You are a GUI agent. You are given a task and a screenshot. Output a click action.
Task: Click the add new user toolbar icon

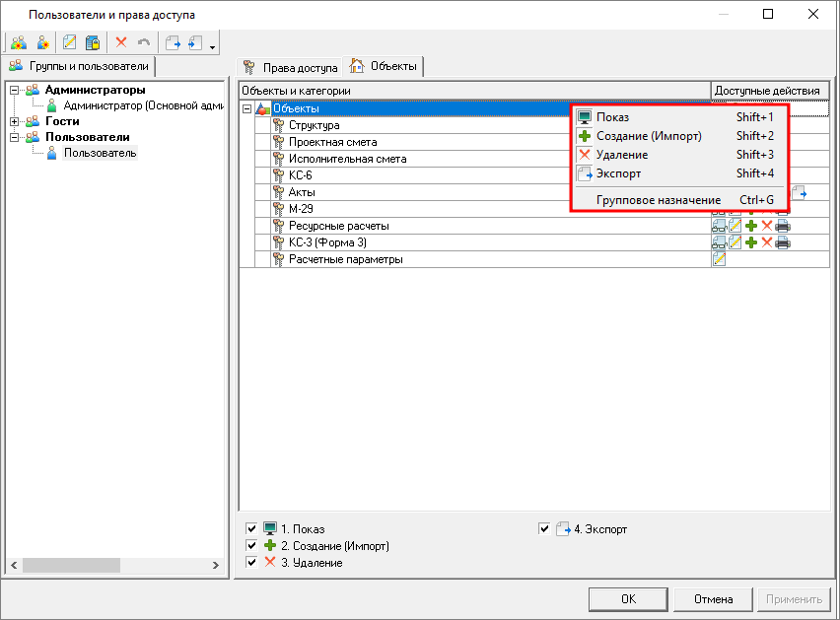click(x=42, y=42)
